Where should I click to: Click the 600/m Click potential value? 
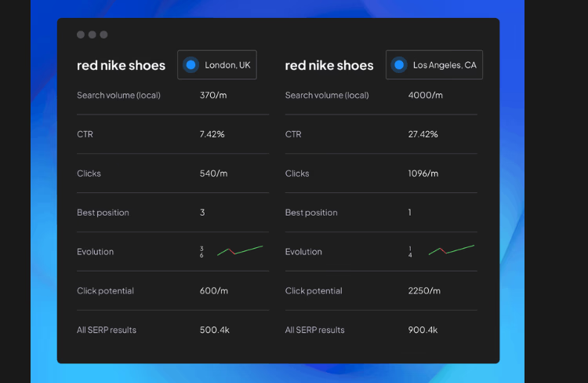213,291
